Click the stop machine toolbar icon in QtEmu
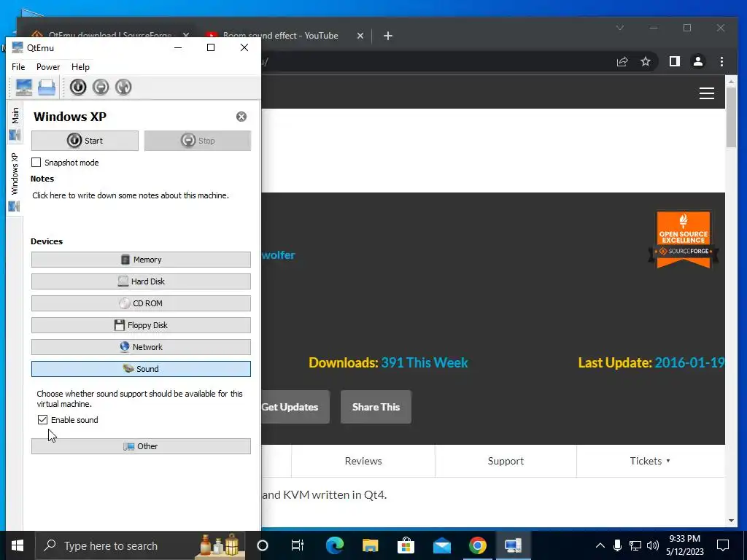This screenshot has width=747, height=560. pos(101,87)
